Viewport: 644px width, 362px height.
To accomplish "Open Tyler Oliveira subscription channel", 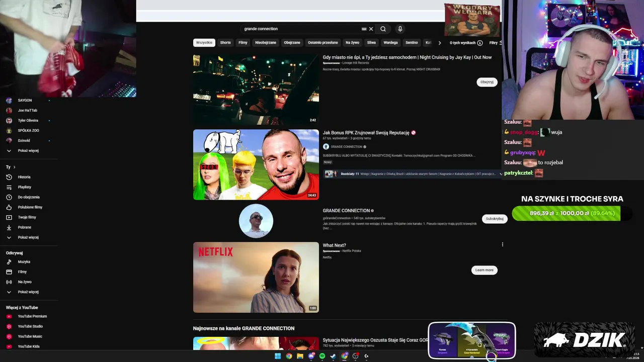I will (x=28, y=121).
